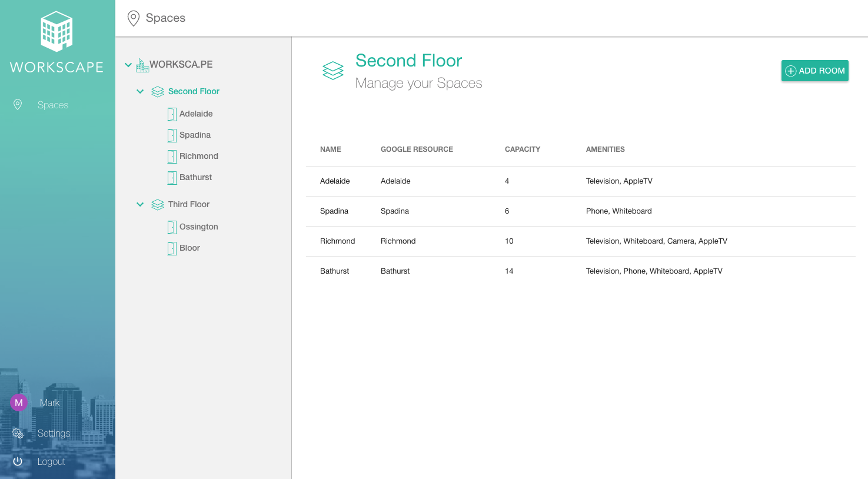Open the Settings menu entry
This screenshot has width=868, height=479.
[x=54, y=433]
